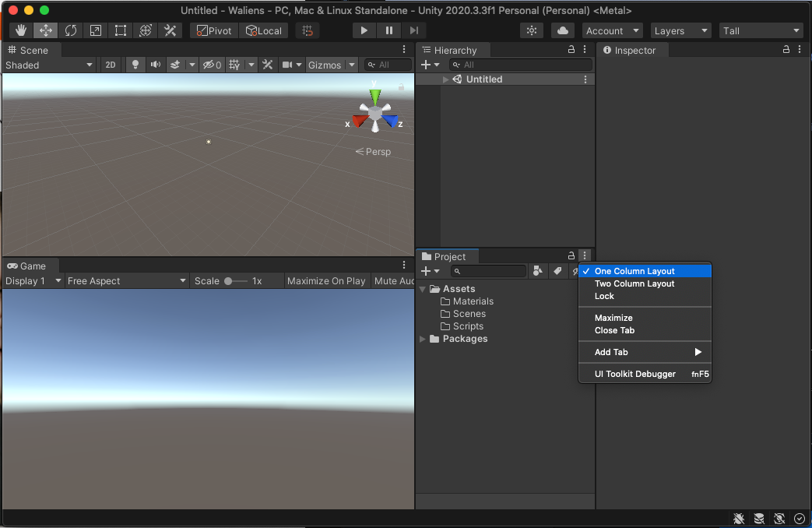Click Maximize On Play
Screen dimensions: 812x528
pyautogui.click(x=326, y=281)
